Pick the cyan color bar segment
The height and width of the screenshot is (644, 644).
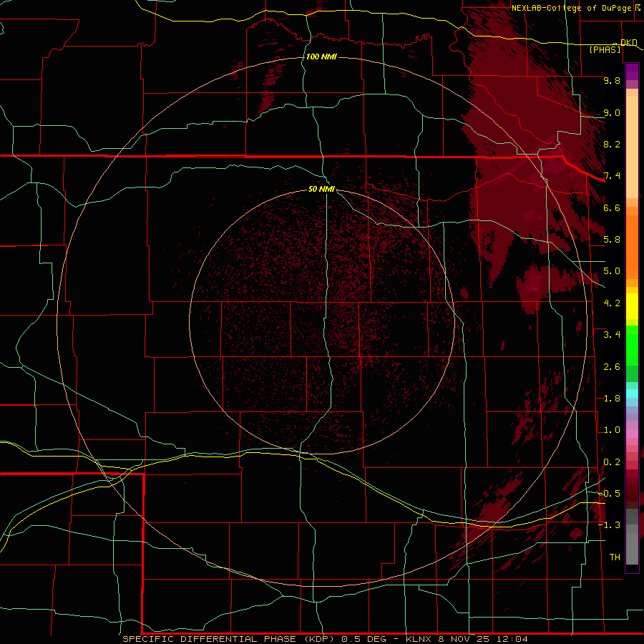632,394
